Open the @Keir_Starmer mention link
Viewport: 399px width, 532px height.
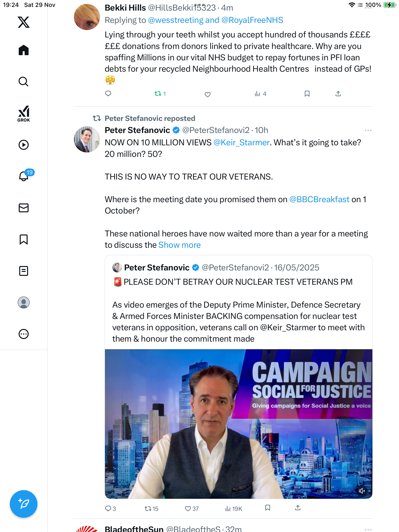241,143
